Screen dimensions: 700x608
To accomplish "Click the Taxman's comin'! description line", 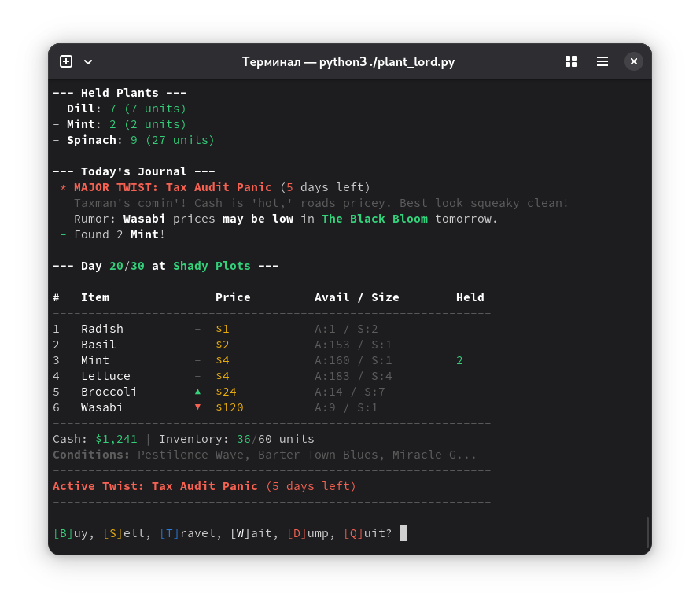I will (x=321, y=203).
